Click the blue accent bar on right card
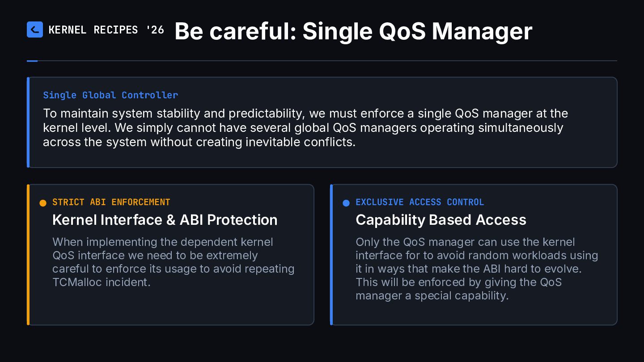Viewport: 644px width, 362px height. click(x=331, y=255)
